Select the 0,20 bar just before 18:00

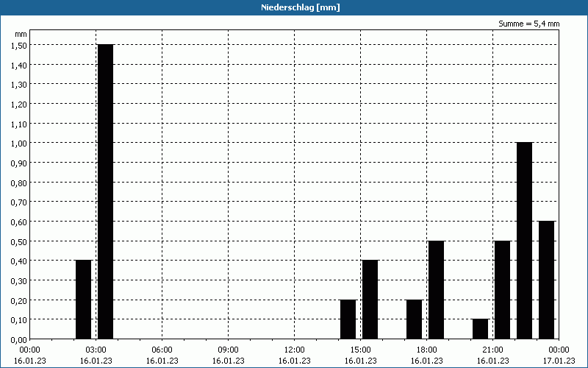[415, 319]
